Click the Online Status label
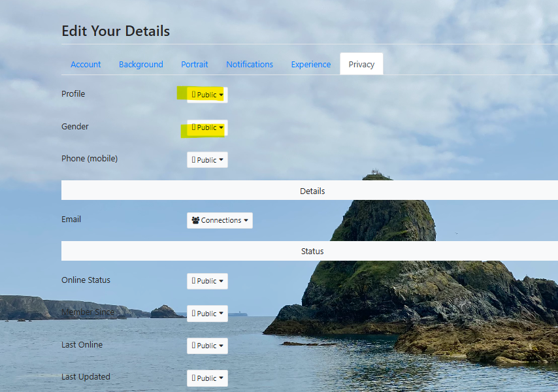Image resolution: width=558 pixels, height=392 pixels. pos(86,280)
